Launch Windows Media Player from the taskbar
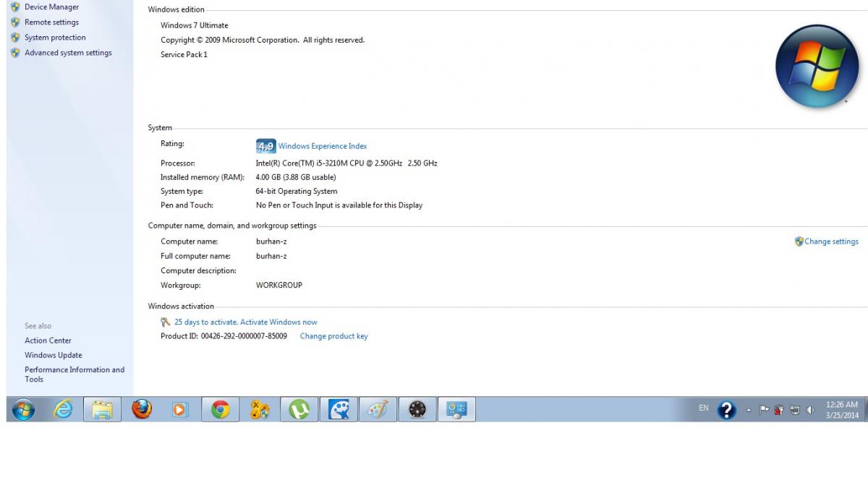868x488 pixels. 180,410
